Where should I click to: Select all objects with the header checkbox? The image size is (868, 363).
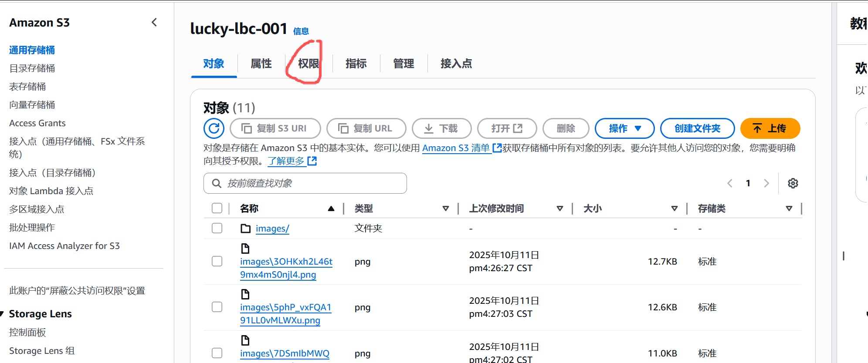pyautogui.click(x=217, y=208)
